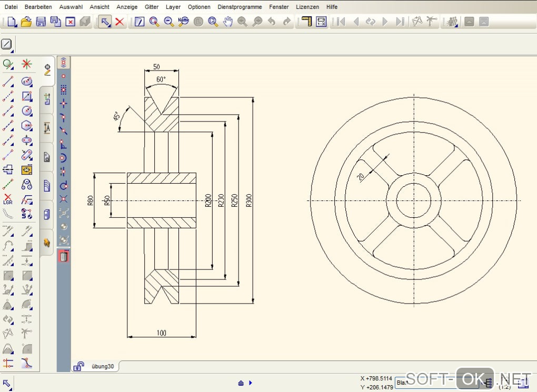Open the Bearbeiten menu
This screenshot has width=537, height=392.
38,7
